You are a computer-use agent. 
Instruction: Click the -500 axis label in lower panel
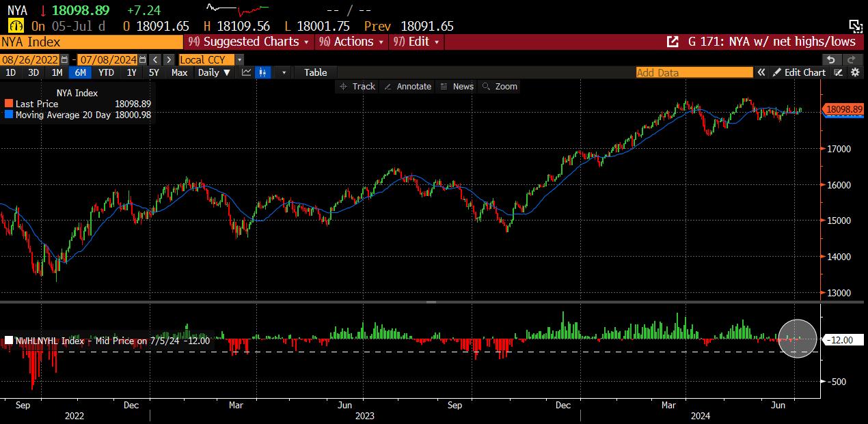[837, 382]
